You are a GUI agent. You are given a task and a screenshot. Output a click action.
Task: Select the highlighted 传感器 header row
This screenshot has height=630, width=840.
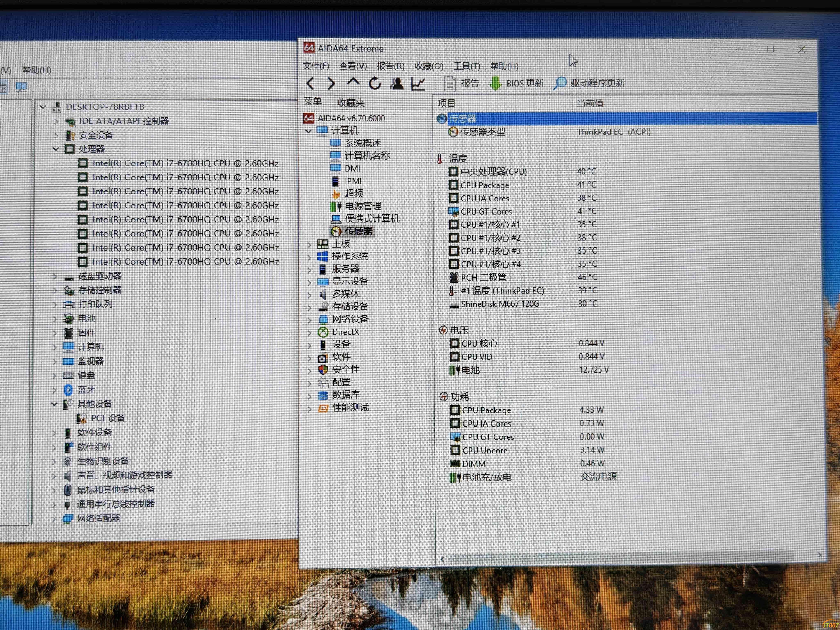click(627, 119)
